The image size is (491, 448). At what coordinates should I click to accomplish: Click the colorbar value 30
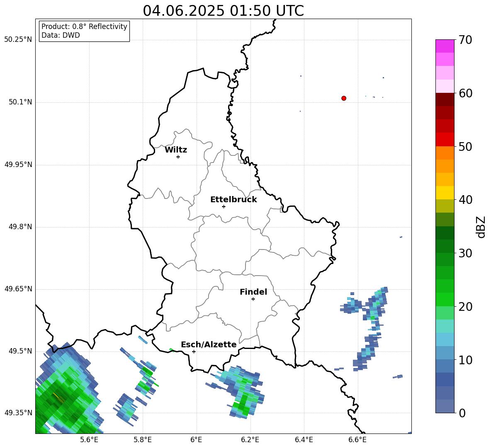(x=465, y=253)
